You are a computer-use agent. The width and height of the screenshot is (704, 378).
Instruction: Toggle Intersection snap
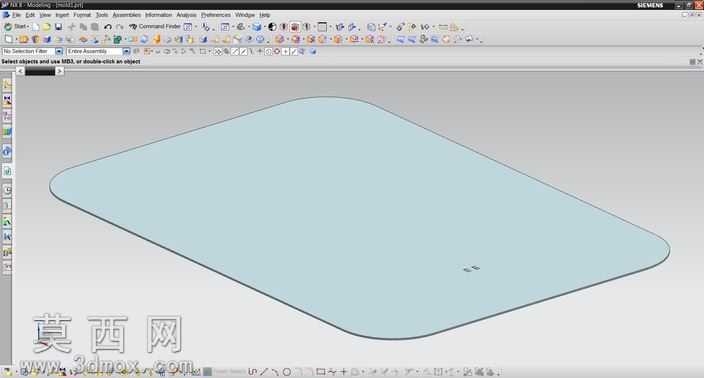click(260, 52)
